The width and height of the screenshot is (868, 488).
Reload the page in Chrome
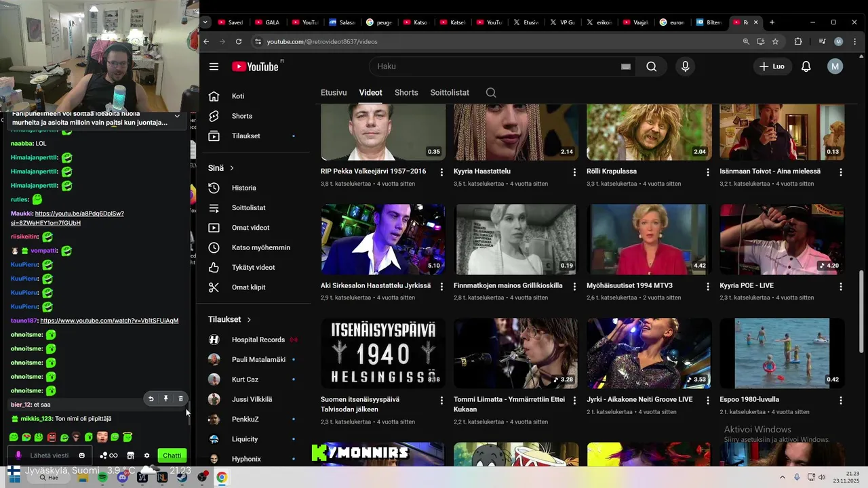tap(239, 41)
